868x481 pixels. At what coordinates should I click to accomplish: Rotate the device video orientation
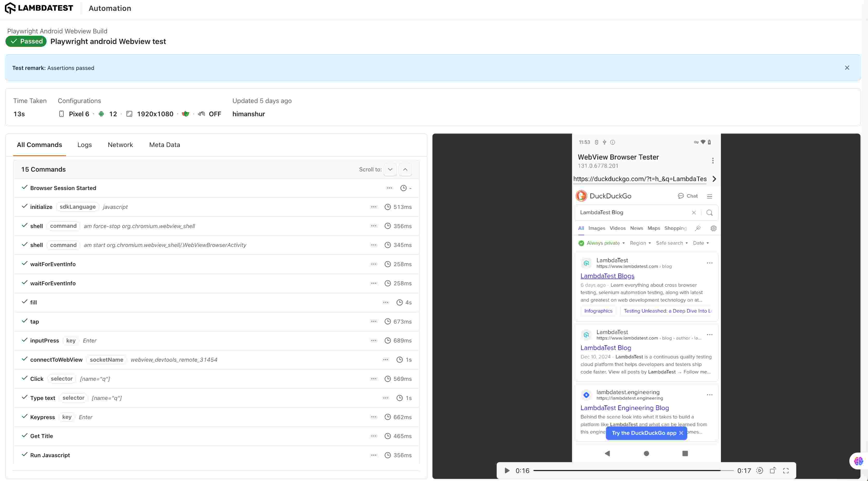click(x=773, y=471)
